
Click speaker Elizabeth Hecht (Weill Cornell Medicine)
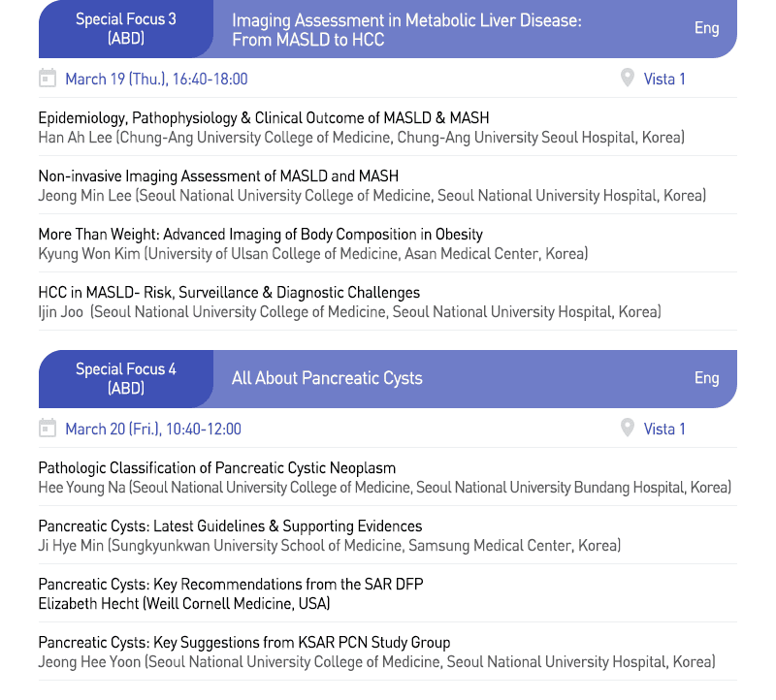click(x=184, y=604)
